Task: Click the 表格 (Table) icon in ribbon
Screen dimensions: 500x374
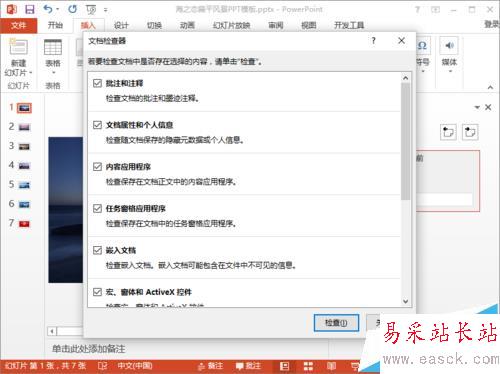Action: (x=53, y=47)
